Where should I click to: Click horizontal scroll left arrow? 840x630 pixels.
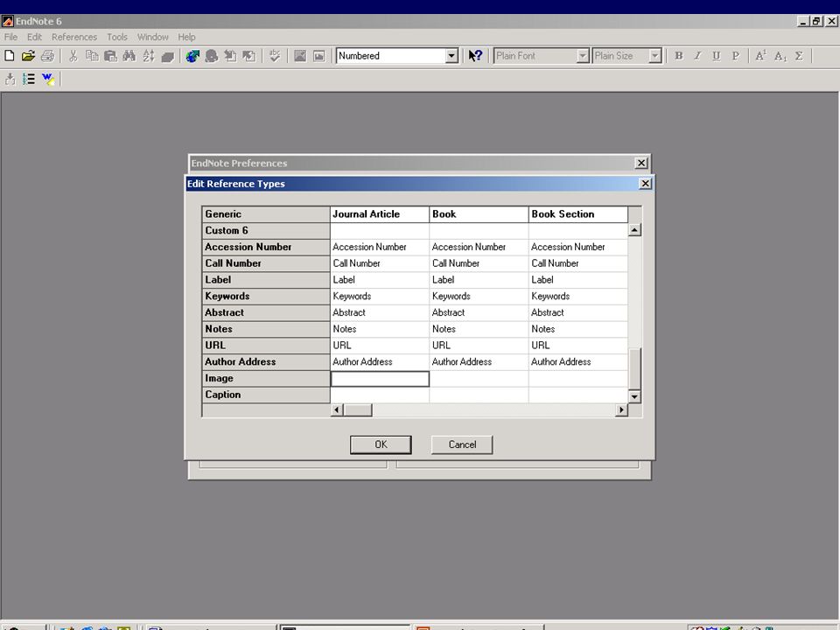point(337,410)
